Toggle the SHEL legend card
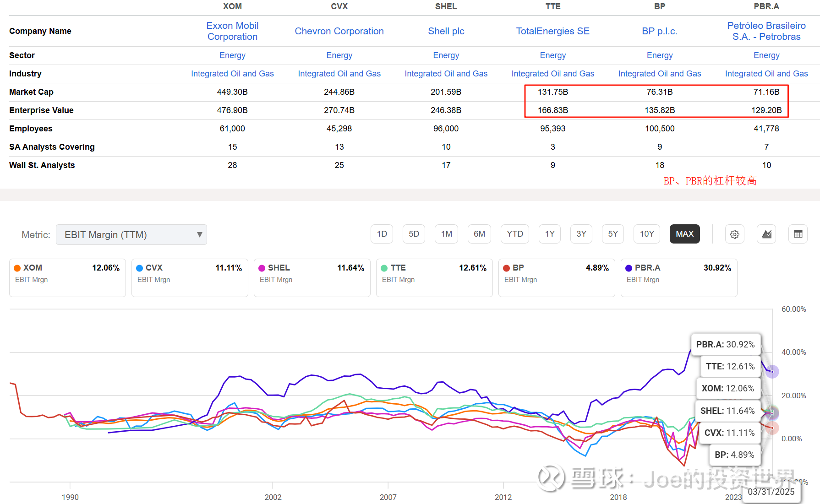Image resolution: width=820 pixels, height=504 pixels. [x=312, y=278]
